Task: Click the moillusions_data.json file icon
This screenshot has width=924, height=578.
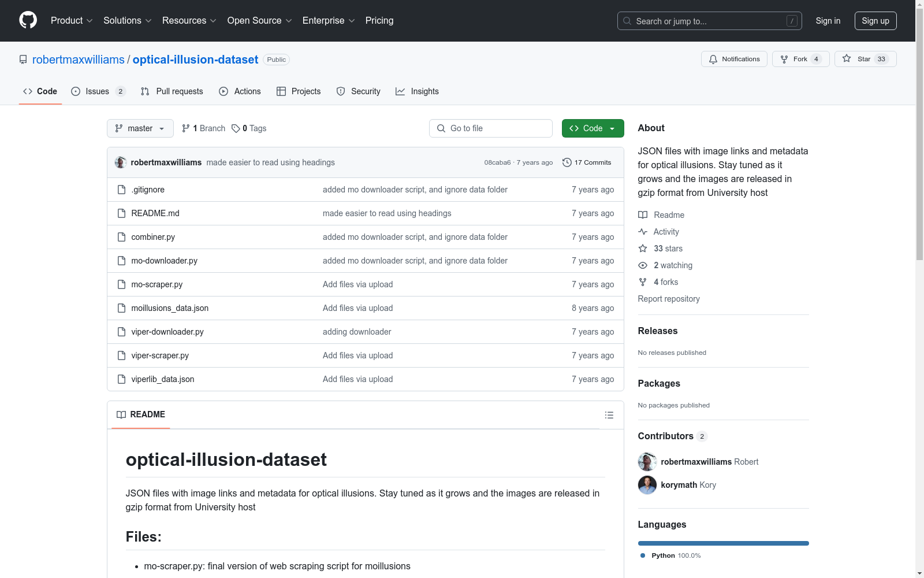Action: coord(121,308)
